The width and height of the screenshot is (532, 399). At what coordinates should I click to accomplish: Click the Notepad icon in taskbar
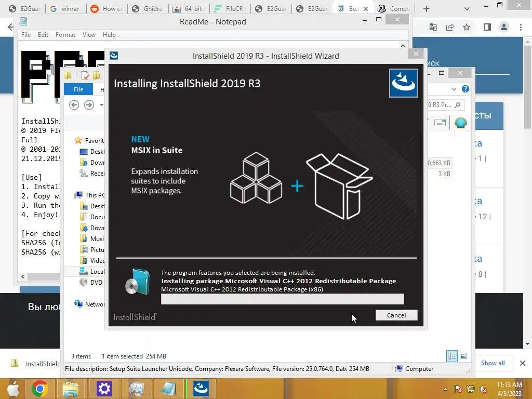pyautogui.click(x=169, y=389)
